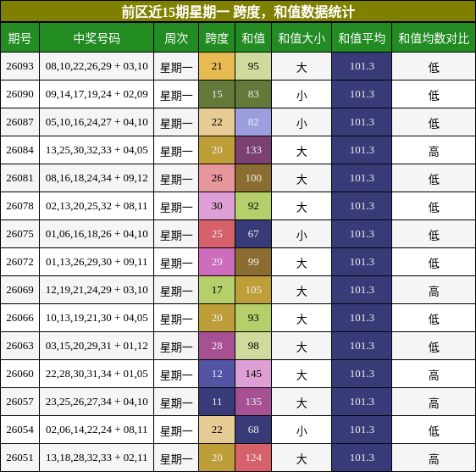
Task: Select period number 26057
Action: point(19,402)
